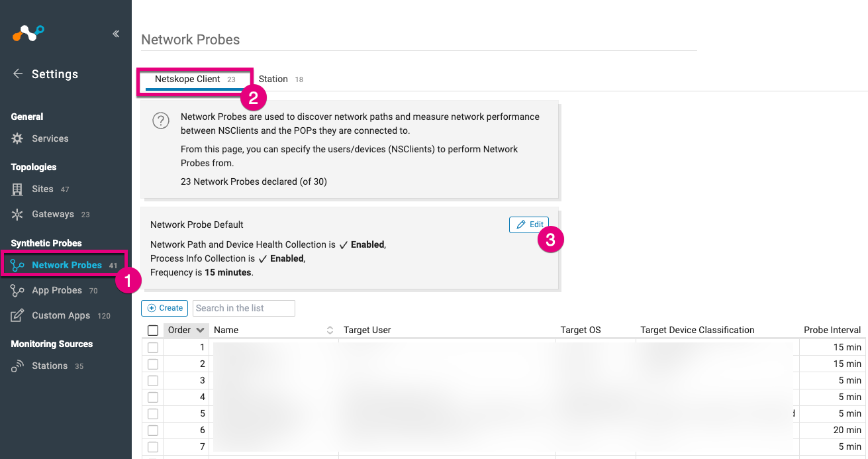Click '23 Network Probes declared (of 30)' text
The image size is (868, 459).
coord(254,181)
